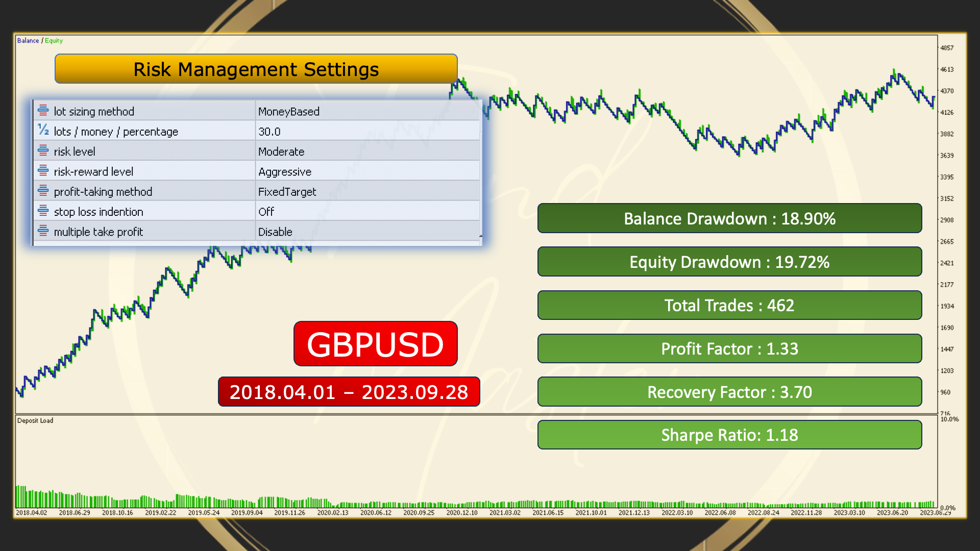980x551 pixels.
Task: Click the Equity legend label
Action: [x=54, y=40]
